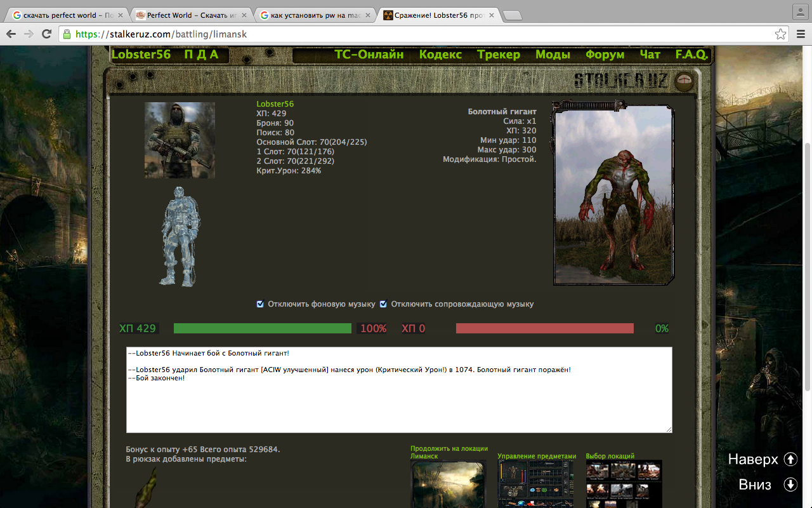The width and height of the screenshot is (812, 508).
Task: Click the 'Выбор локаций' thumbnail grid
Action: pos(623,483)
